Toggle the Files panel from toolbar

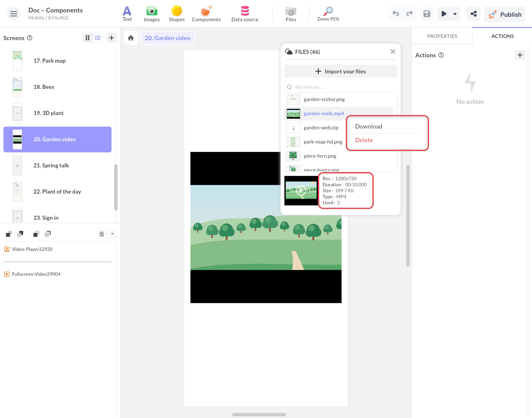(x=291, y=14)
